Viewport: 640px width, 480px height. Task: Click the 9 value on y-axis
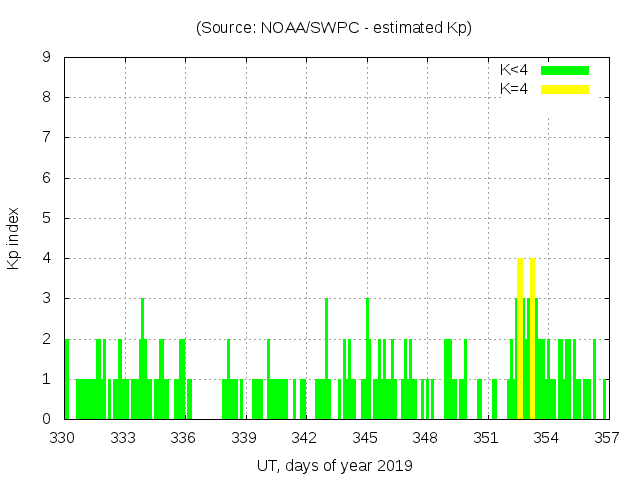point(46,58)
